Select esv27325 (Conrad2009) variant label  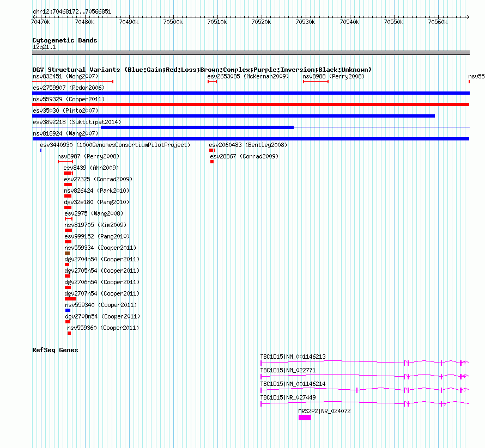[x=98, y=179]
